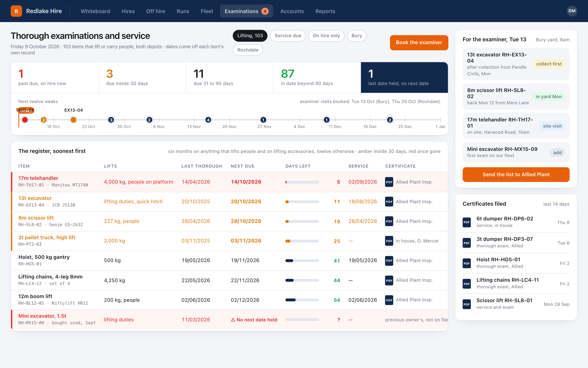Open PDF for 3t dumper RH-DP3-07 certificate

click(467, 243)
